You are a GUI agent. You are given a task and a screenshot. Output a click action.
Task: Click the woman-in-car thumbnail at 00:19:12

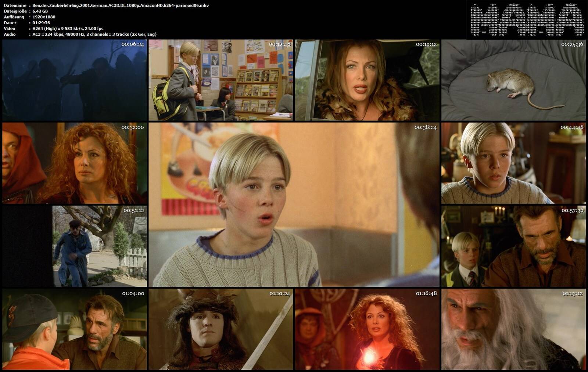point(367,80)
